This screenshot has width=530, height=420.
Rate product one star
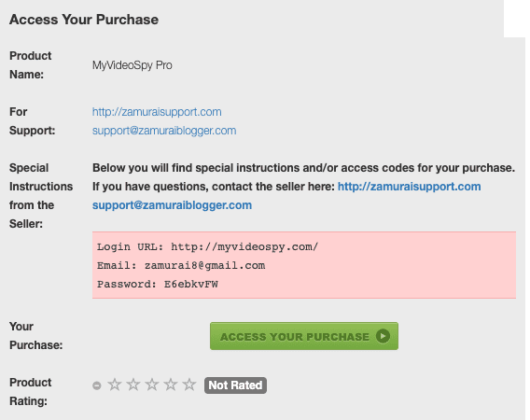tap(115, 385)
